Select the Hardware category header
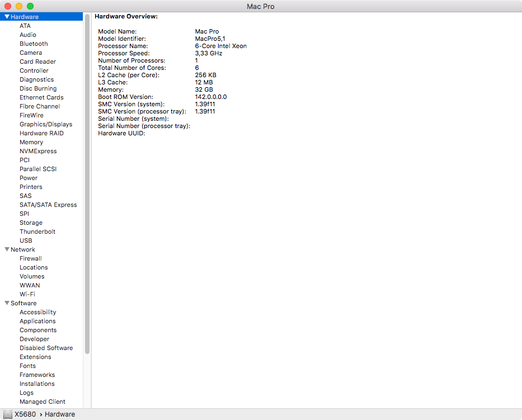 pos(25,17)
